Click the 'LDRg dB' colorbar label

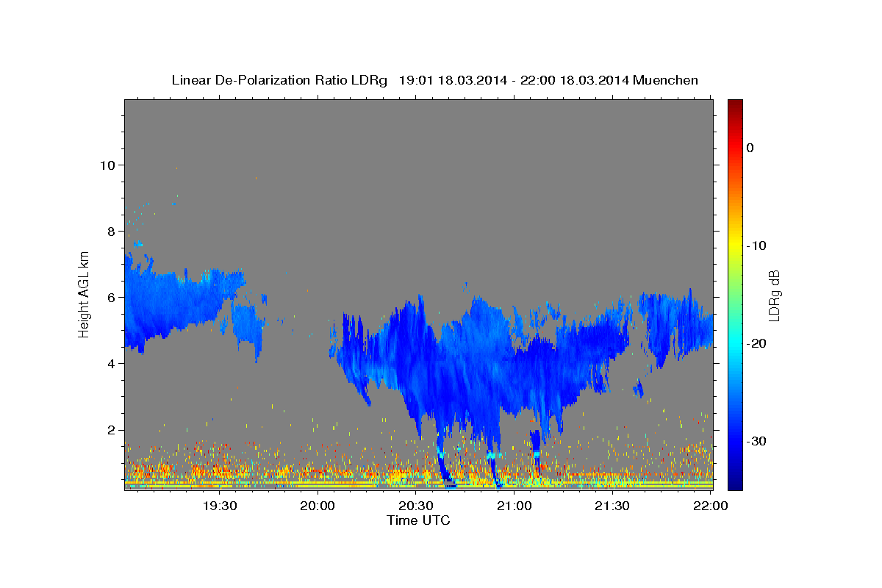pos(773,295)
